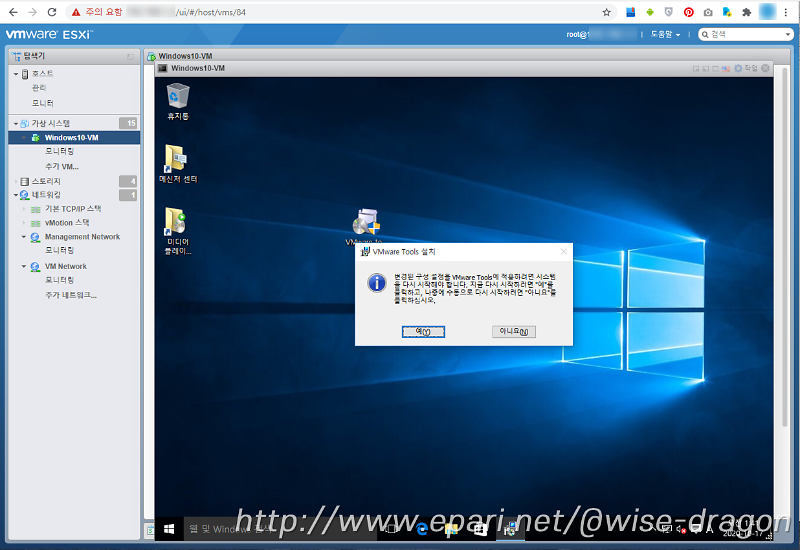The width and height of the screenshot is (800, 550).
Task: Collapse the navigator panel with its header icon
Action: [x=130, y=56]
